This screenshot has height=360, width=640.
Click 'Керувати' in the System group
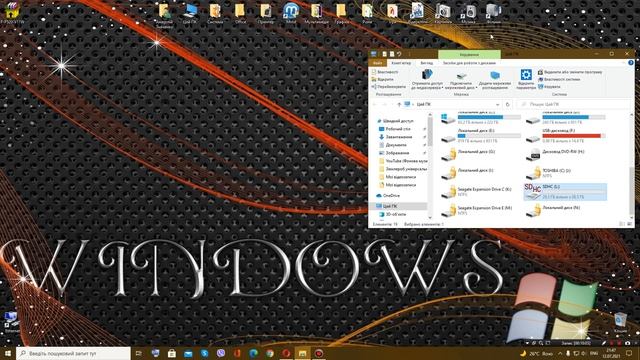click(549, 87)
